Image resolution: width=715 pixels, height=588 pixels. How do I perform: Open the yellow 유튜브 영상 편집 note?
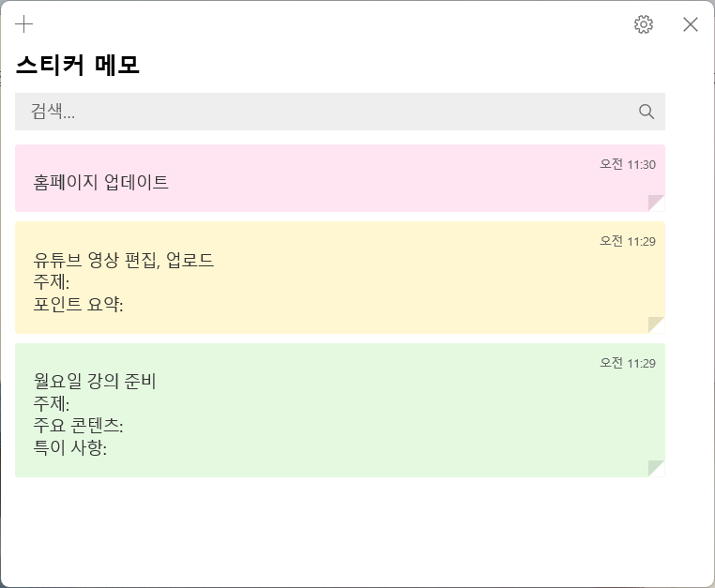point(340,278)
